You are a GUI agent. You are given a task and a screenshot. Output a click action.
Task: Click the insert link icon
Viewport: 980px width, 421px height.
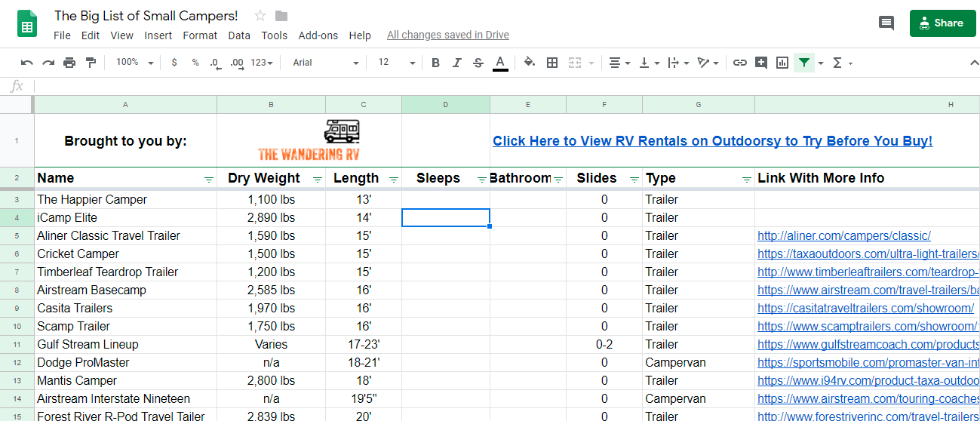coord(740,63)
